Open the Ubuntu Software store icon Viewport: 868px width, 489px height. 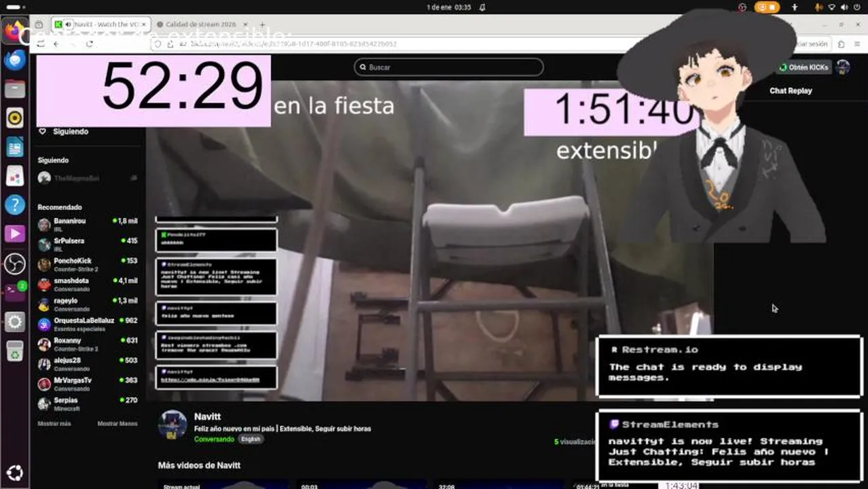pyautogui.click(x=14, y=176)
